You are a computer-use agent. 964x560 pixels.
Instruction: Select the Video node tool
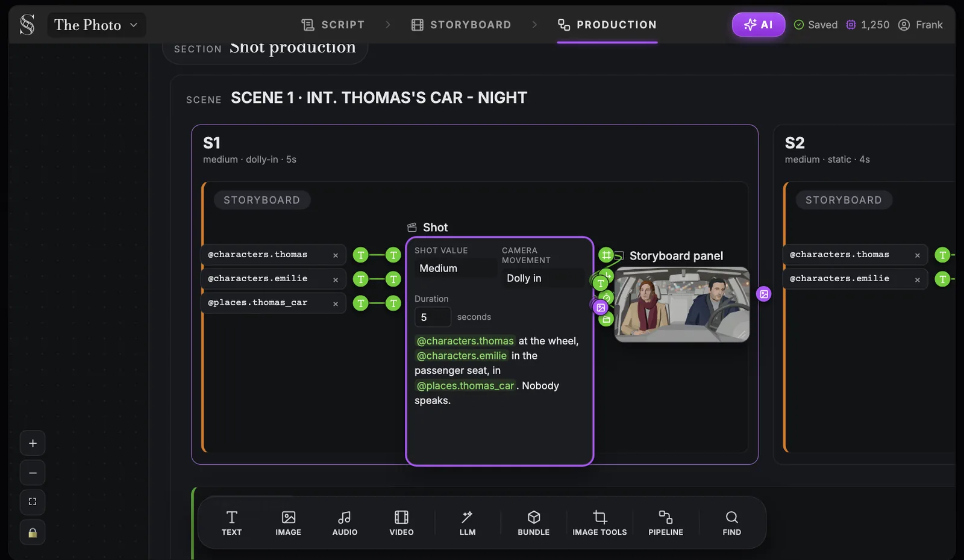point(401,523)
